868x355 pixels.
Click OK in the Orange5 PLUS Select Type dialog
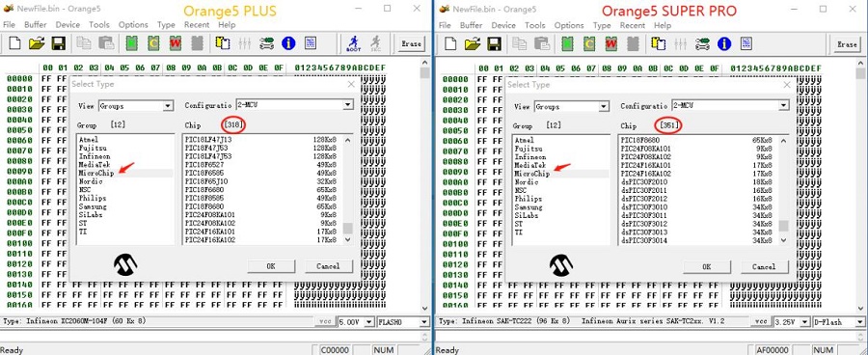pyautogui.click(x=271, y=266)
